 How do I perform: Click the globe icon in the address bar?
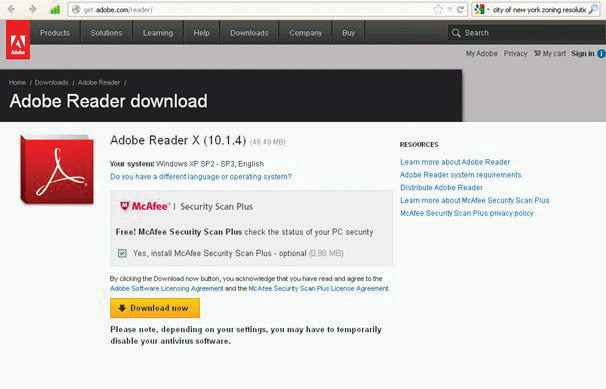tap(76, 10)
